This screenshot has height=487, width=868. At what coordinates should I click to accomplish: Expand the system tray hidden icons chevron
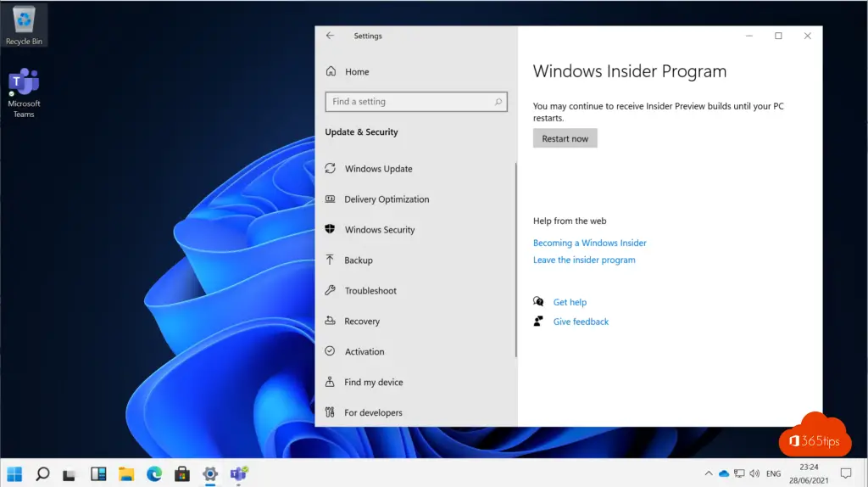(x=709, y=473)
